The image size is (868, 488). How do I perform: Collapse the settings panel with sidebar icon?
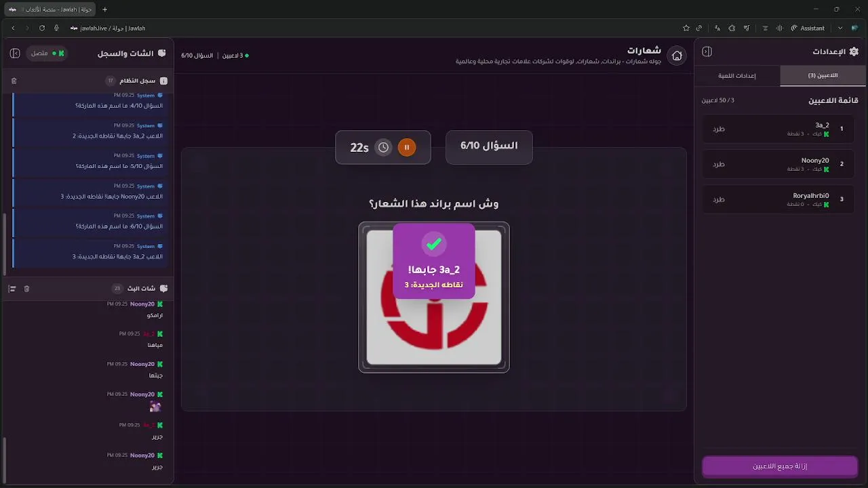coord(707,52)
